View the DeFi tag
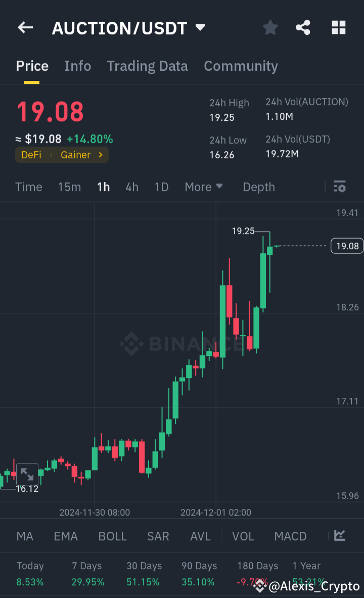 tap(31, 155)
